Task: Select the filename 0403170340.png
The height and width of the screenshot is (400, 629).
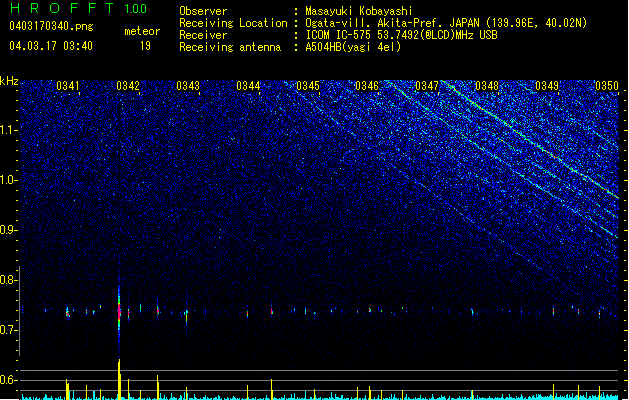Action: [51, 26]
